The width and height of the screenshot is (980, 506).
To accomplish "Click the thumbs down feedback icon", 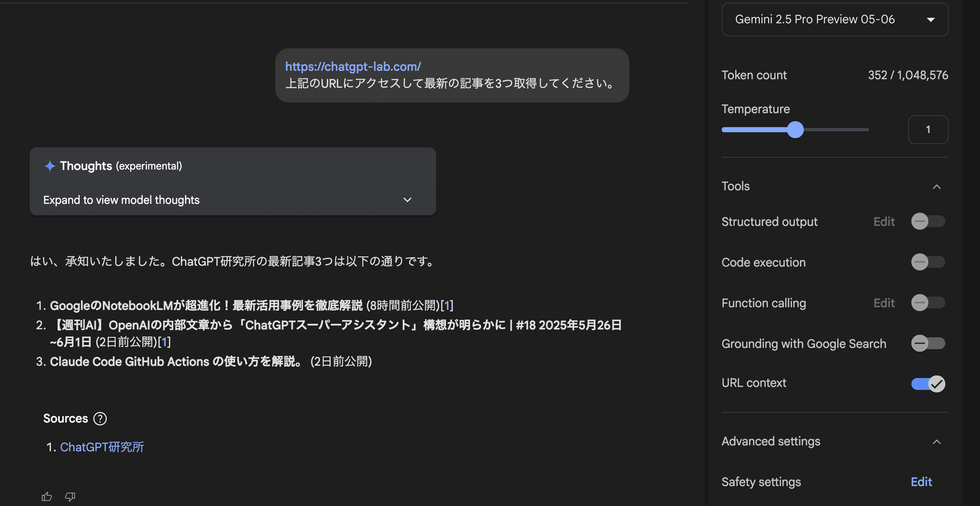I will tap(70, 497).
